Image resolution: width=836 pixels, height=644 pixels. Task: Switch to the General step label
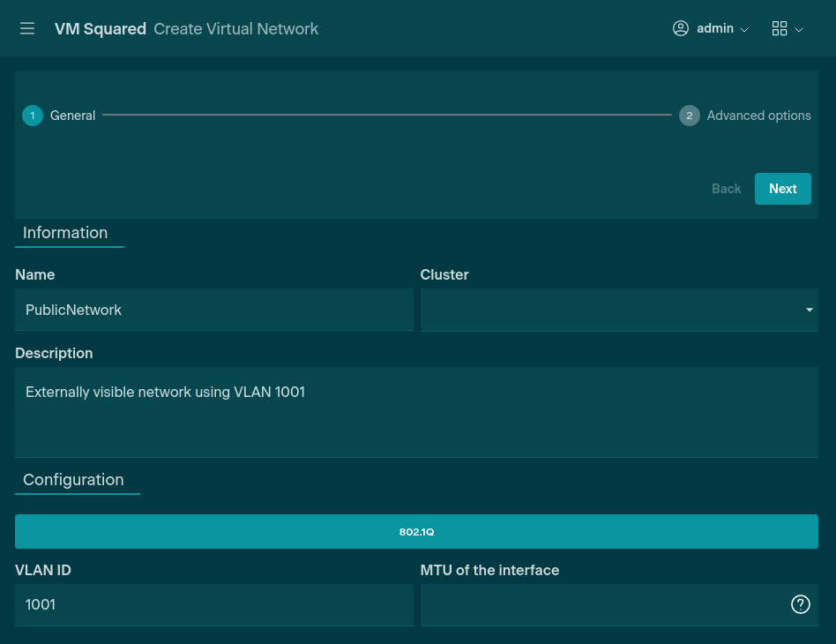pos(72,116)
